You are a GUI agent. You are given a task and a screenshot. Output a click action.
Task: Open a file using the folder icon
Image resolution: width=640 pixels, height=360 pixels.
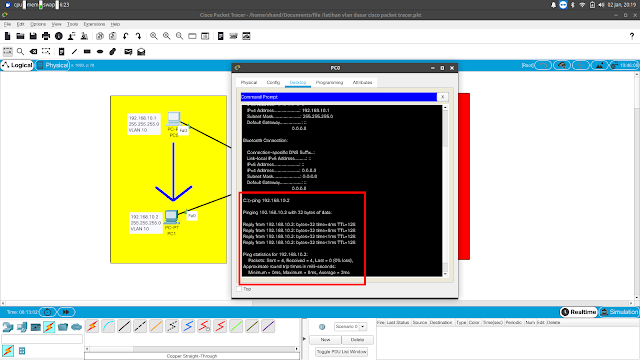20,36
